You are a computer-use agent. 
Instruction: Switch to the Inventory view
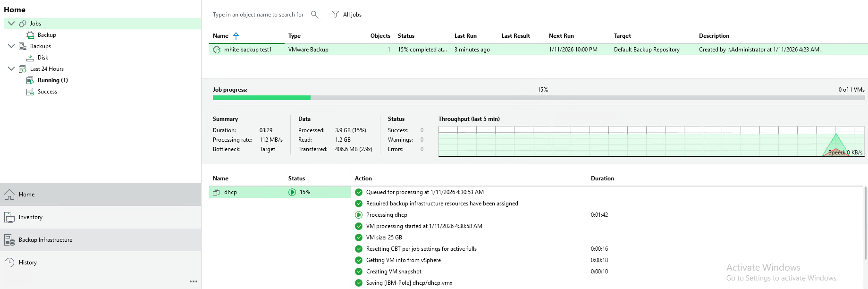pos(101,217)
